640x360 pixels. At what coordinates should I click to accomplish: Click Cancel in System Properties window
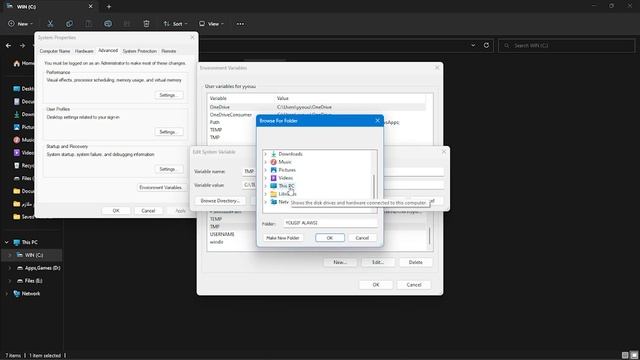(x=148, y=211)
